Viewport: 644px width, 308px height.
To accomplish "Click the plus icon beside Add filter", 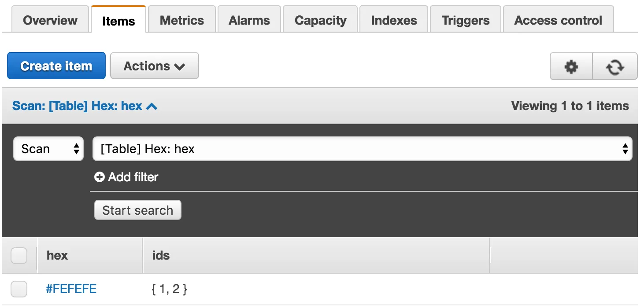I will pos(100,177).
